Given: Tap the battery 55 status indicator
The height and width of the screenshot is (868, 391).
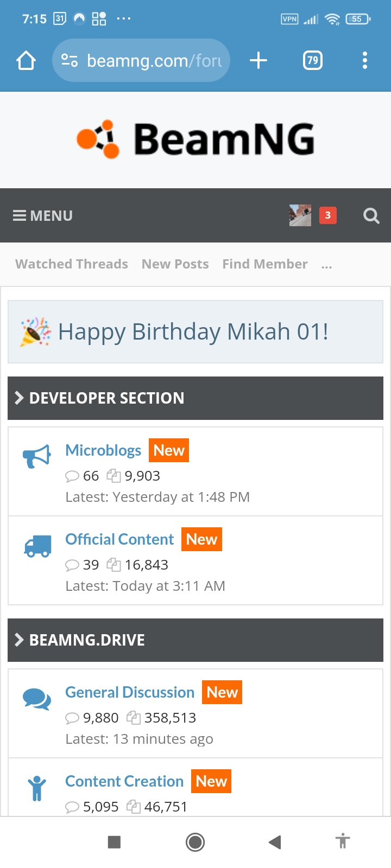Looking at the screenshot, I should coord(358,19).
